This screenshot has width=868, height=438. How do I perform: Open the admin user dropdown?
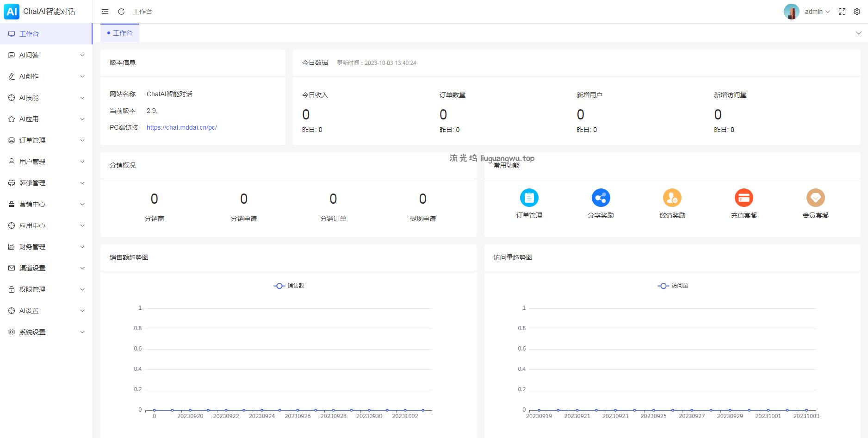click(x=817, y=12)
